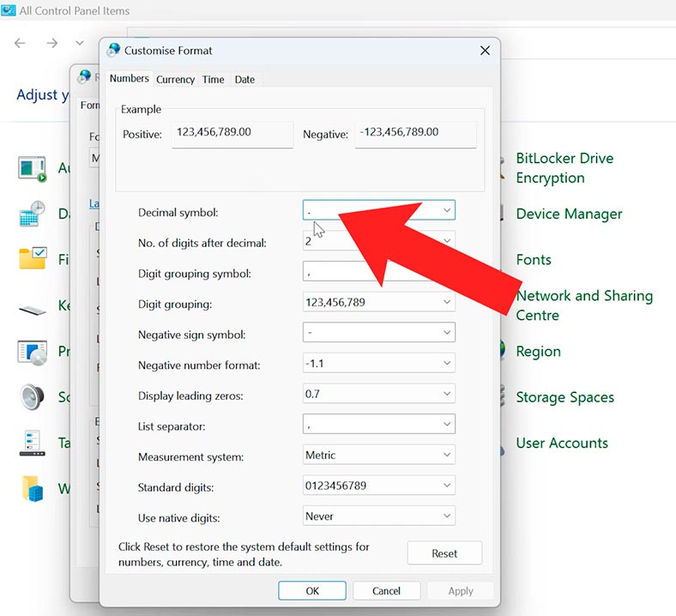Open Device Manager link

(569, 214)
